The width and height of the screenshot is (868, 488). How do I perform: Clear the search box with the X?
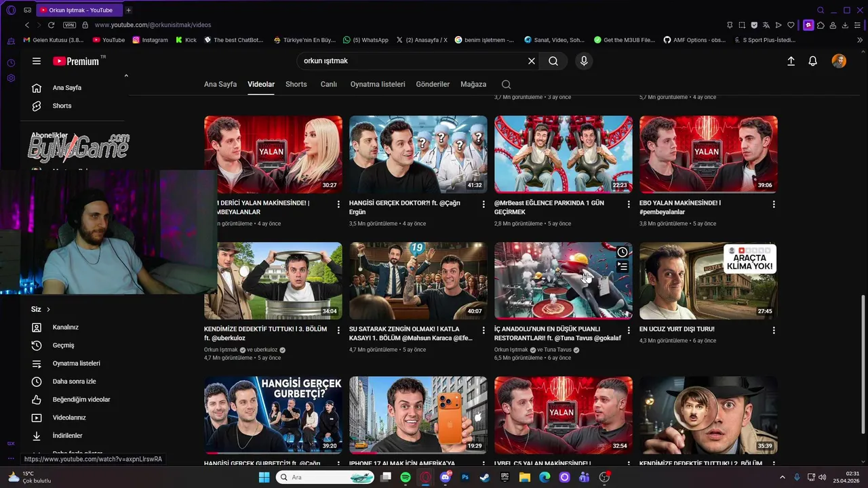[532, 61]
